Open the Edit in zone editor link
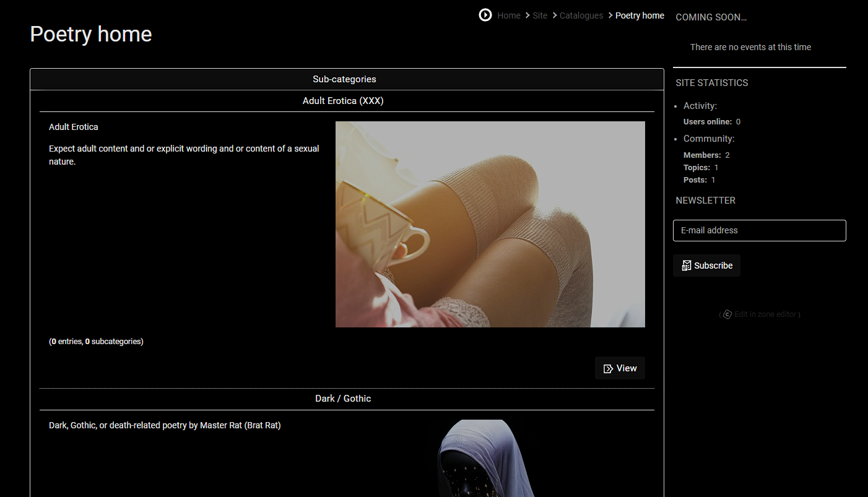 (x=765, y=314)
